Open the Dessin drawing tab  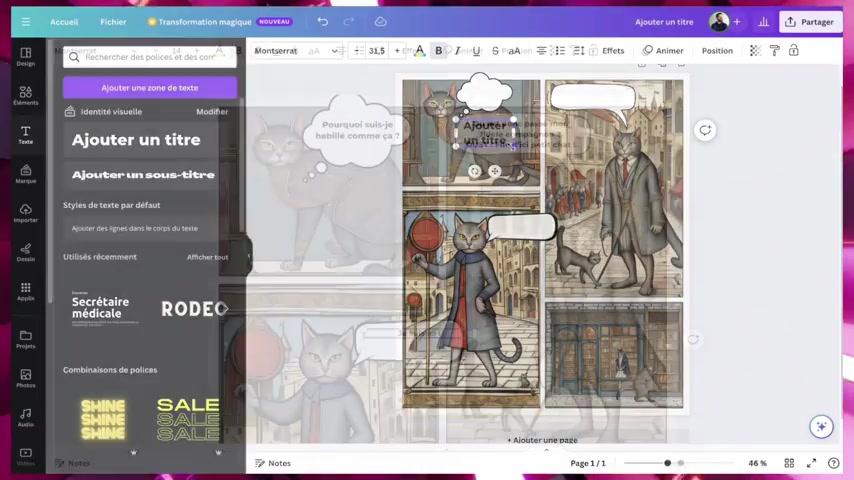(26, 252)
